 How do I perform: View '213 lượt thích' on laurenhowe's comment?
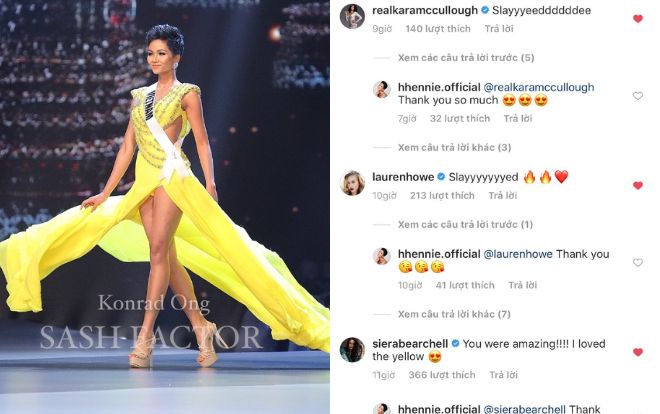(442, 196)
